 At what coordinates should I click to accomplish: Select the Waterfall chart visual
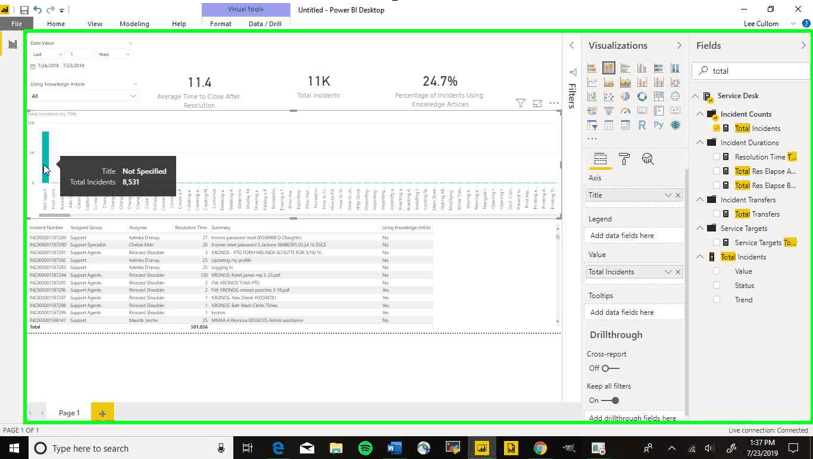pyautogui.click(x=592, y=96)
